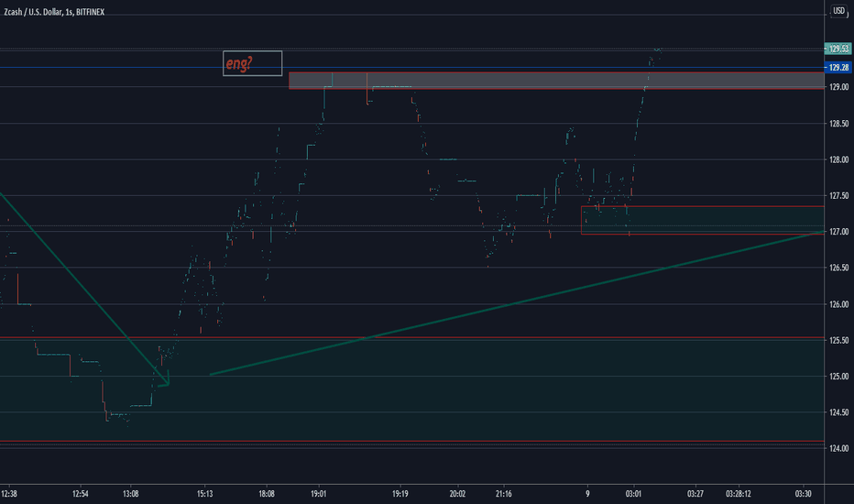Click the 13:08 time axis label
Viewport: 854px width, 504px height.
point(130,494)
